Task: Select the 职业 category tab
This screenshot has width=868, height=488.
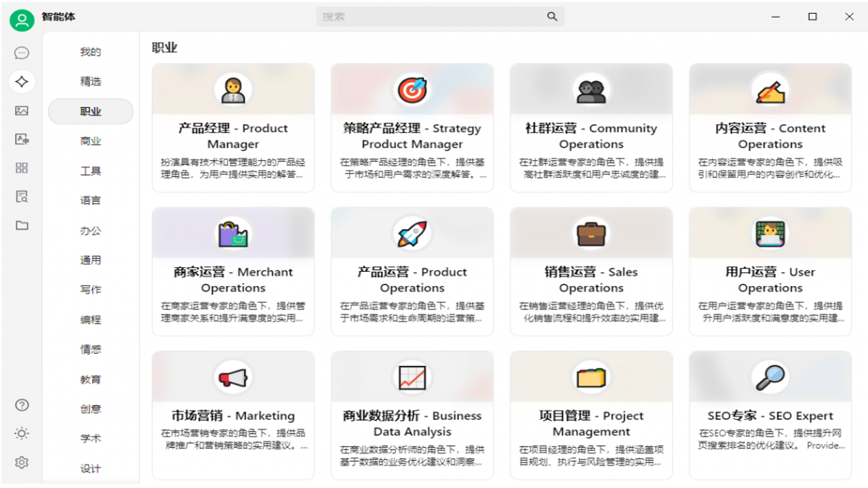Action: [91, 112]
